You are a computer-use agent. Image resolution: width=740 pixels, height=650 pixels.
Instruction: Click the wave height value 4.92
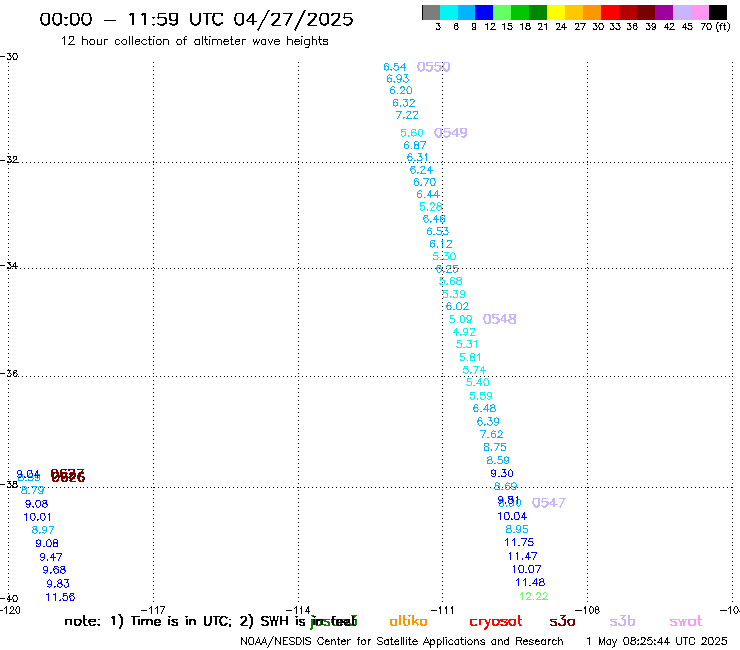pyautogui.click(x=463, y=331)
